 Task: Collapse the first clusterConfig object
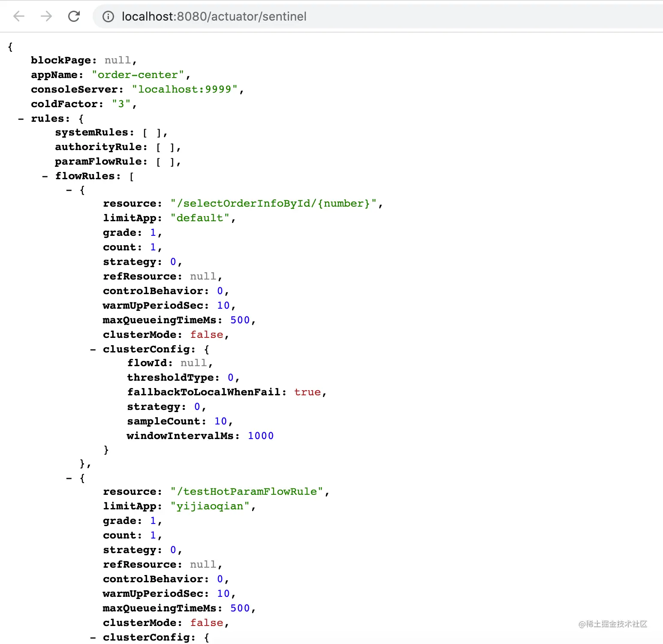click(93, 349)
